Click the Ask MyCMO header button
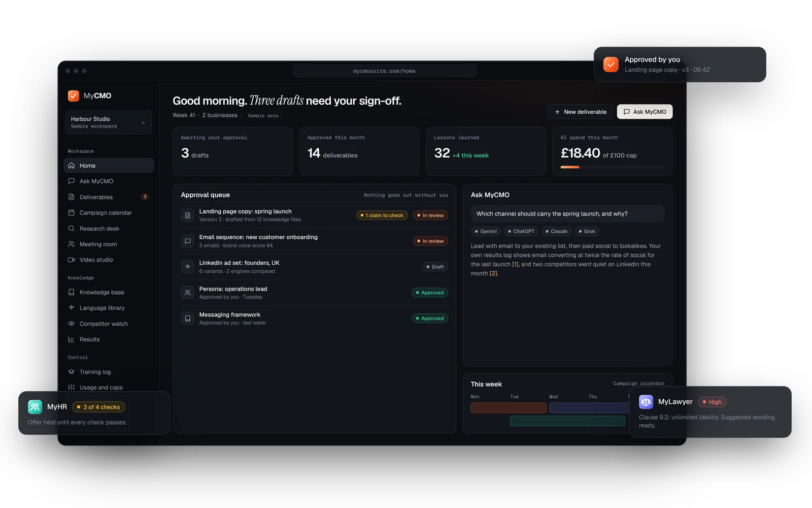 pyautogui.click(x=645, y=112)
